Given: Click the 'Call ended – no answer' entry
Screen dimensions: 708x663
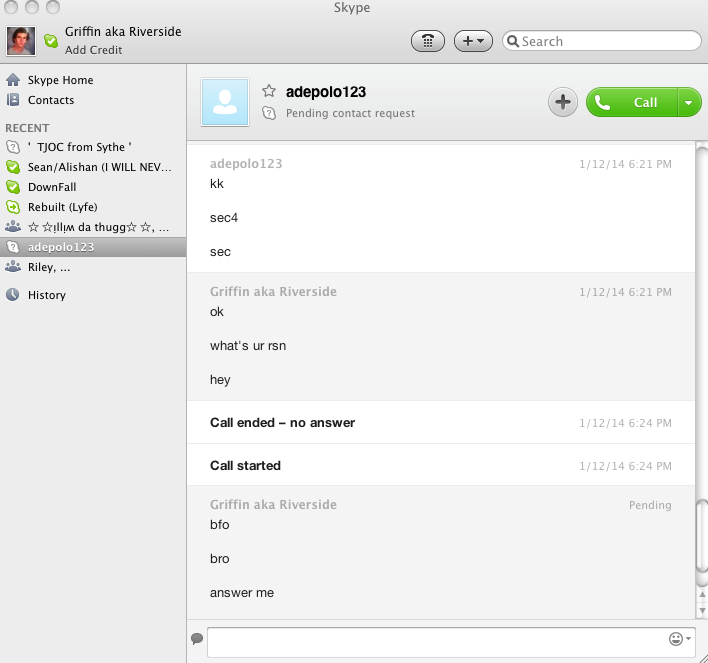Looking at the screenshot, I should [283, 423].
